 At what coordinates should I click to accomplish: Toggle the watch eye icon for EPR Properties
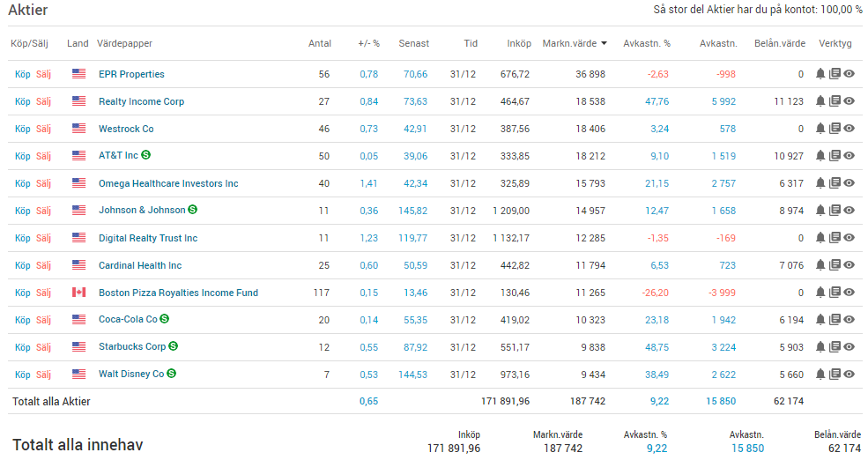[849, 74]
